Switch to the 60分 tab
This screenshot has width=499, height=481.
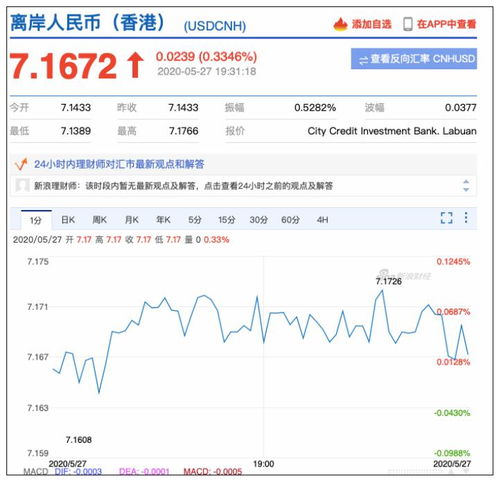290,220
